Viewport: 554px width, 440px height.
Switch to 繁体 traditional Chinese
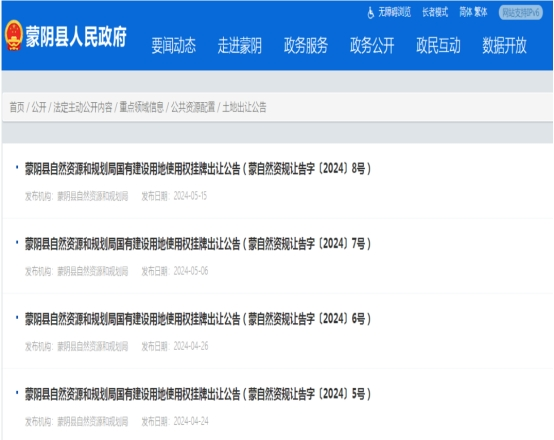coord(481,13)
